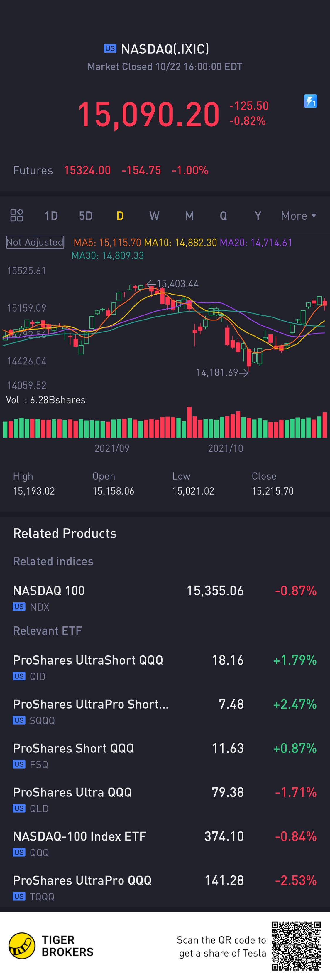Tap the US badge next to QID
The width and height of the screenshot is (330, 980).
point(19,676)
